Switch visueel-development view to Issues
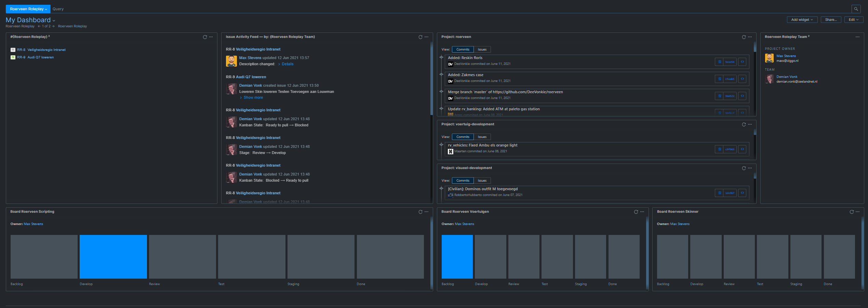The image size is (868, 308). click(482, 181)
